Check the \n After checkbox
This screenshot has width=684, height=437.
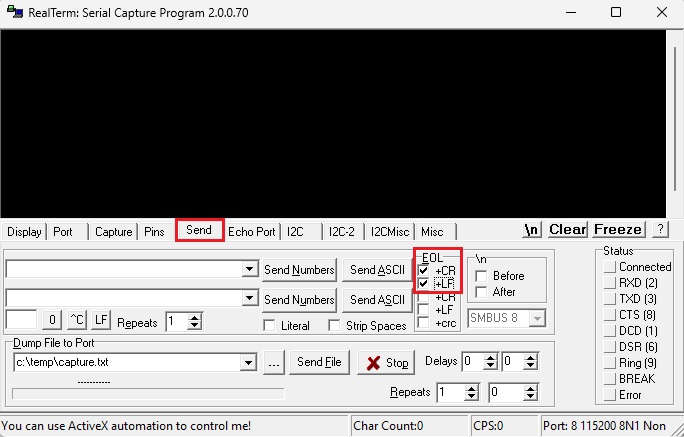pos(481,292)
